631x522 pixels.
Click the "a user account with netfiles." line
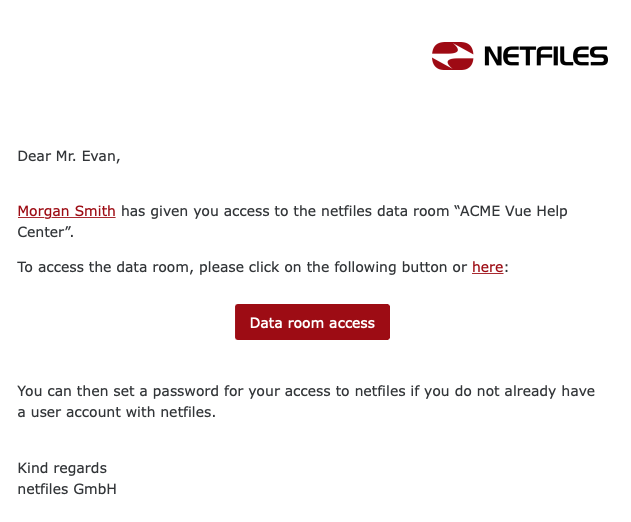click(117, 412)
